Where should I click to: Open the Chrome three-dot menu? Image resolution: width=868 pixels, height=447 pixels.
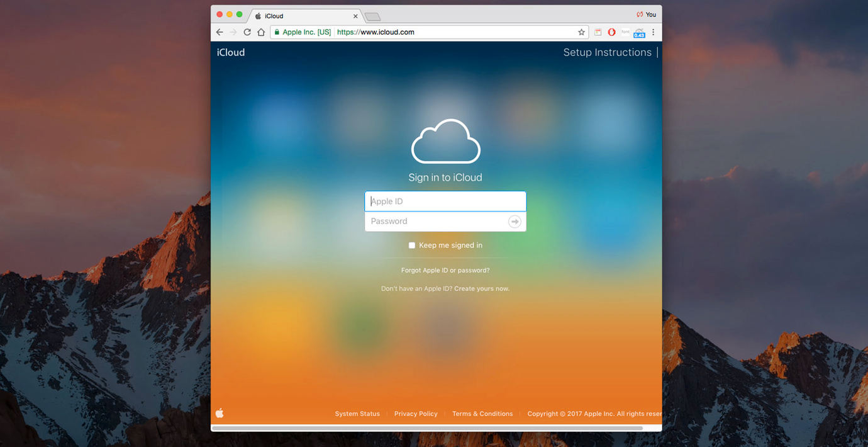(x=653, y=32)
